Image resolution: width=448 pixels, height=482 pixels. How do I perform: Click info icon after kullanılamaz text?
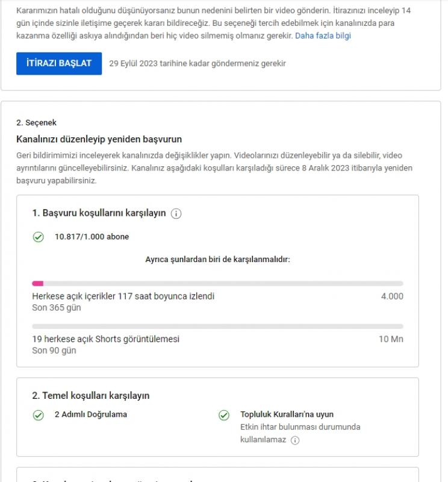295,440
